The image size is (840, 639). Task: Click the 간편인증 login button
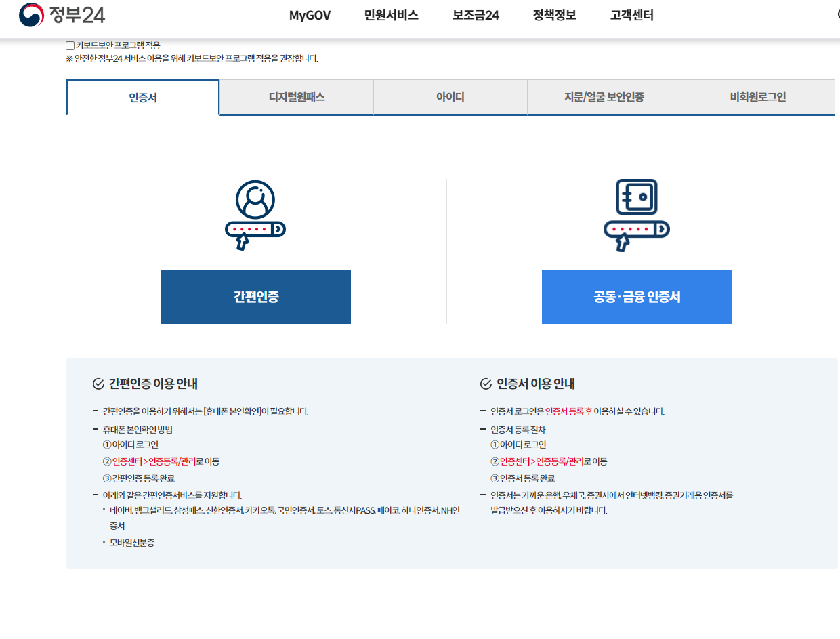255,296
